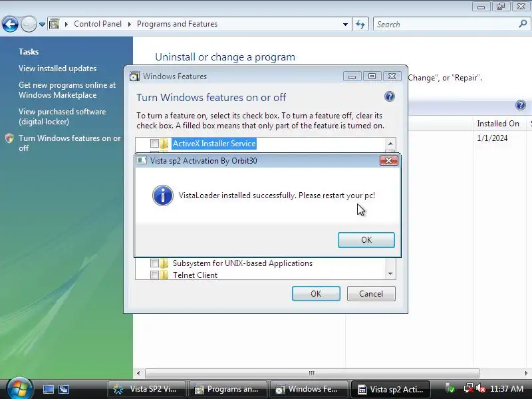Open the address bar history dropdown

tap(345, 25)
